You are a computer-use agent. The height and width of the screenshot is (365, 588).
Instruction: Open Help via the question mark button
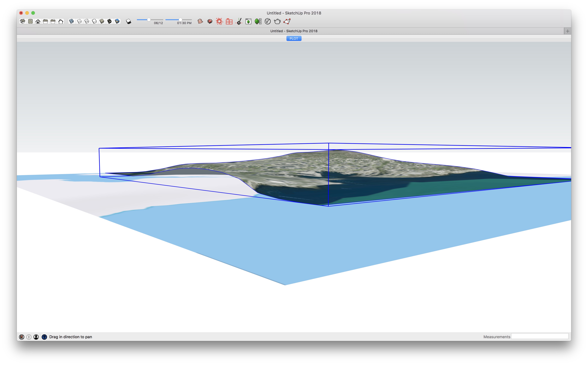coord(44,337)
